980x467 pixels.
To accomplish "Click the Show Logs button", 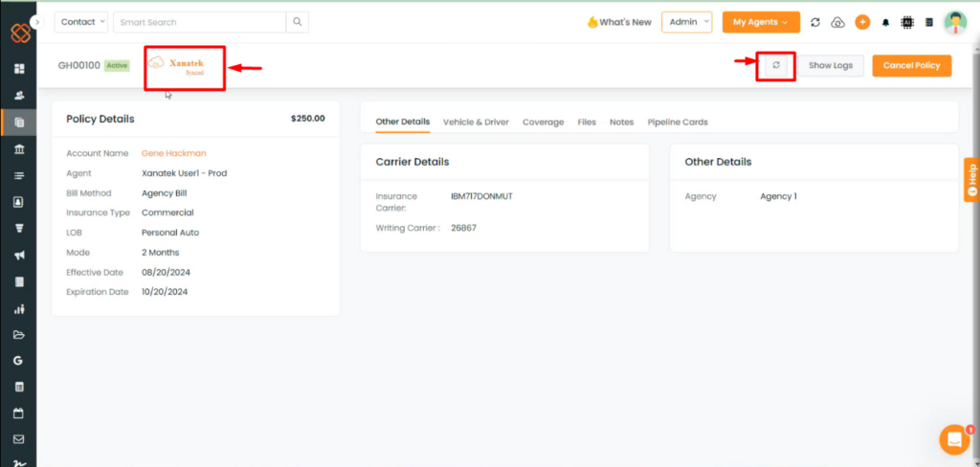I will click(x=831, y=65).
